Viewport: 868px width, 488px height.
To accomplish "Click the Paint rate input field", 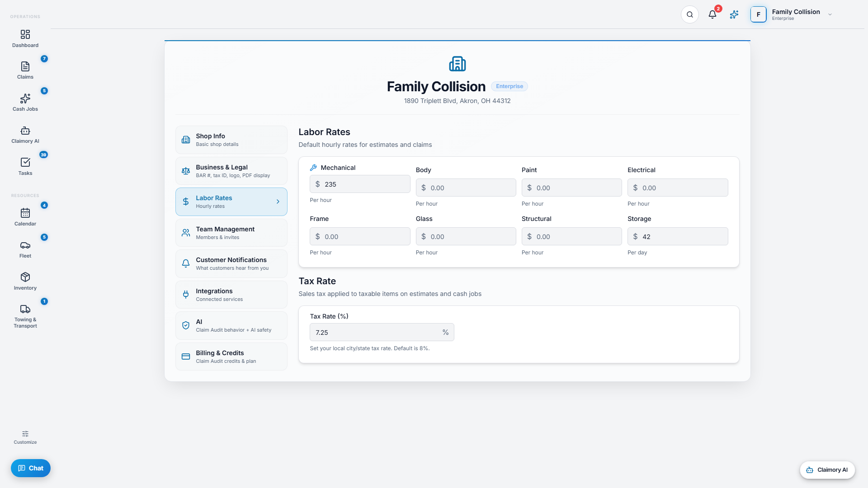I will 571,188.
